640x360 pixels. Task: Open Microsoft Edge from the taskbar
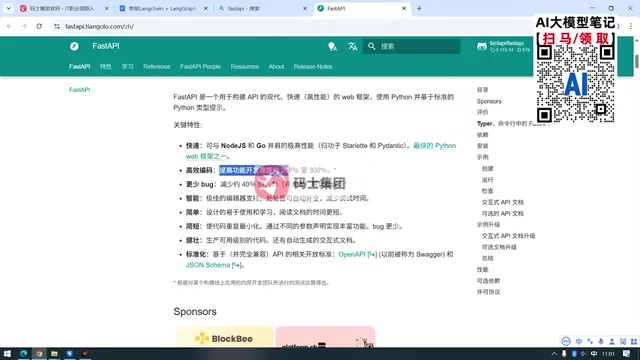(23, 353)
